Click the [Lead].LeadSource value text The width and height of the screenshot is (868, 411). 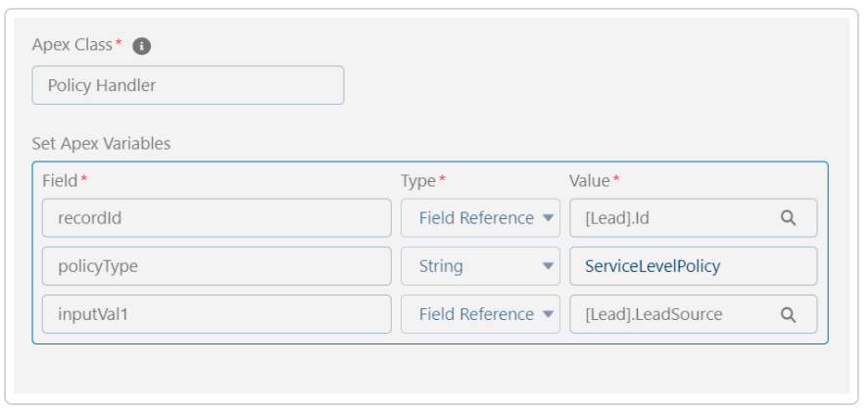tap(653, 314)
